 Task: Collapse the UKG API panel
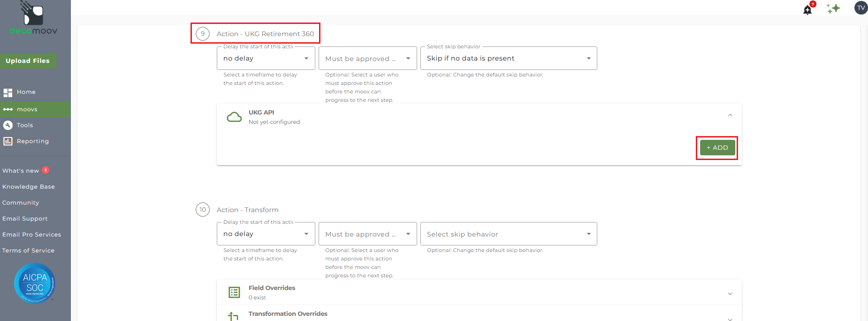pos(730,115)
